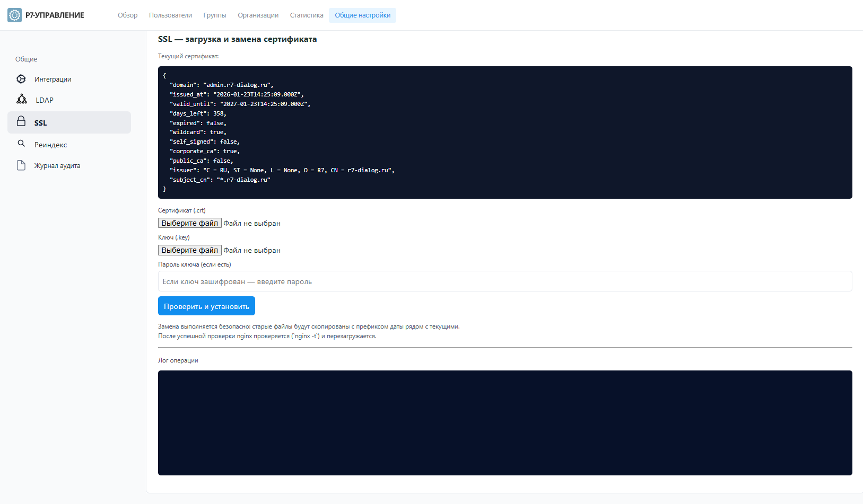863x504 pixels.
Task: Click the Реиндекс magnifier icon
Action: pyautogui.click(x=21, y=144)
